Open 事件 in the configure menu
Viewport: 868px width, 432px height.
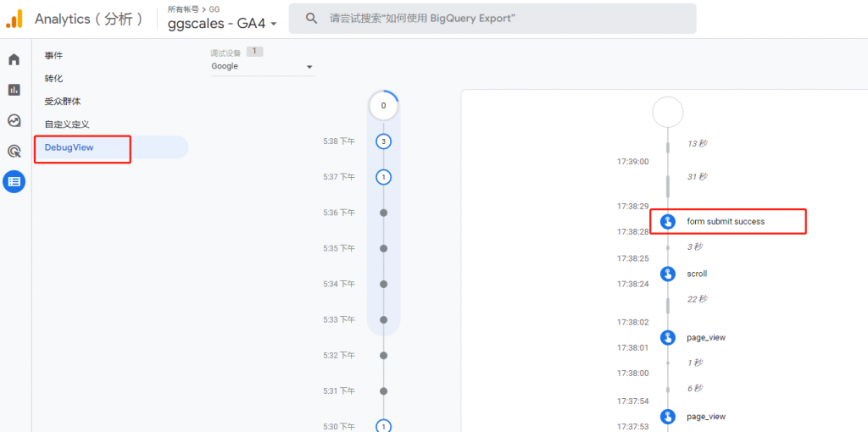[x=53, y=55]
